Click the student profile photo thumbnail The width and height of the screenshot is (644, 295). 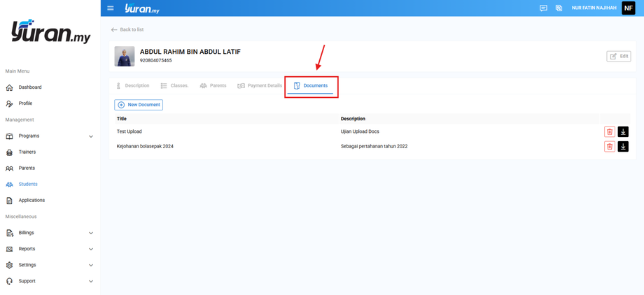(125, 57)
